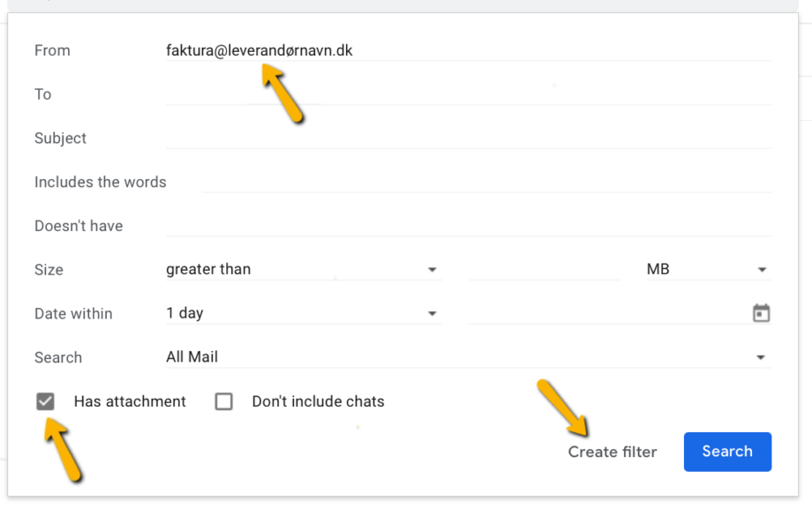Choose the '1 day' date range text
The image size is (812, 509).
184,313
